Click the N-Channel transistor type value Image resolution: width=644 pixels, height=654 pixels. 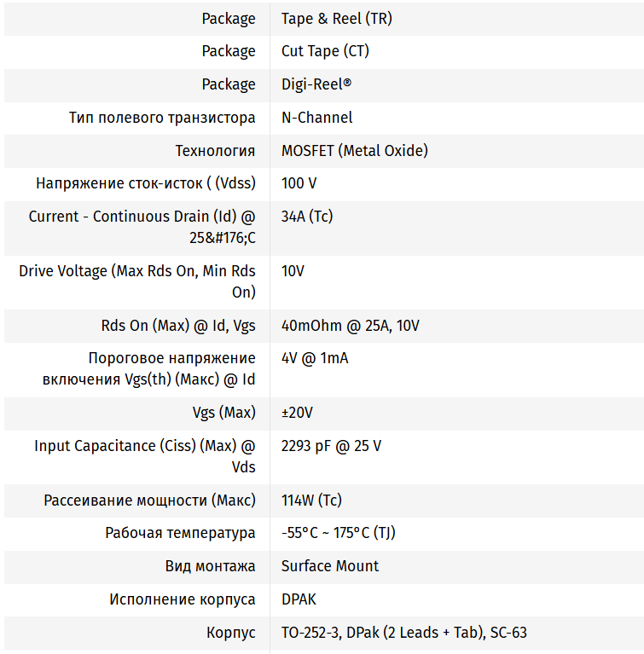316,118
